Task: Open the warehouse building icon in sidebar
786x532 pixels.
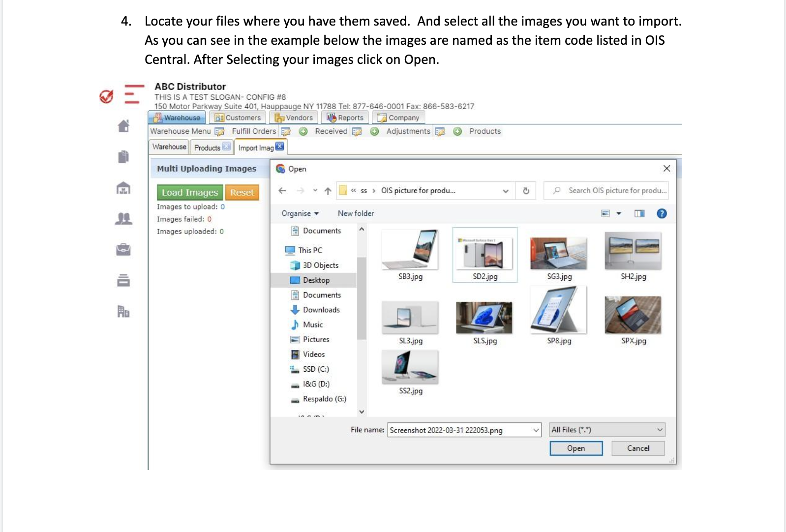Action: [123, 188]
